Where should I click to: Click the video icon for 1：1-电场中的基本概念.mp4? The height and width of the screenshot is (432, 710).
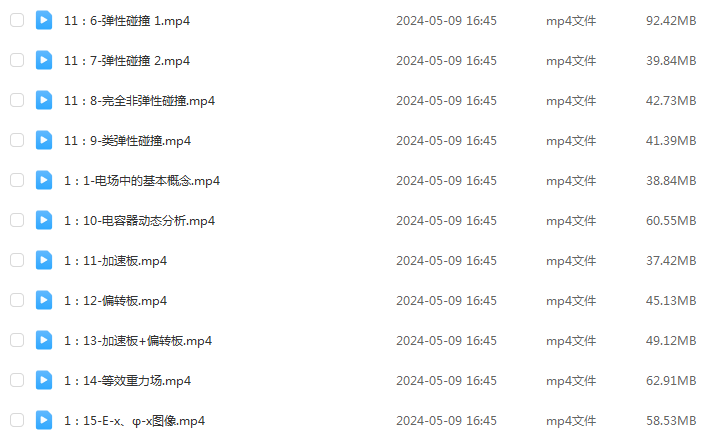click(x=44, y=180)
